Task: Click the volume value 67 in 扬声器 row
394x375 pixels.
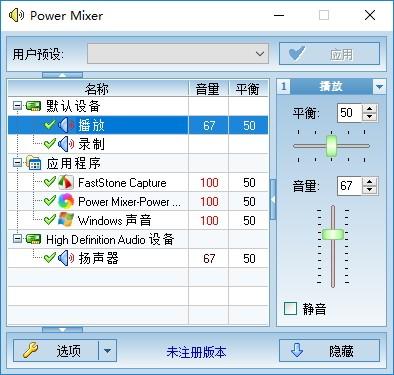Action: click(x=209, y=258)
